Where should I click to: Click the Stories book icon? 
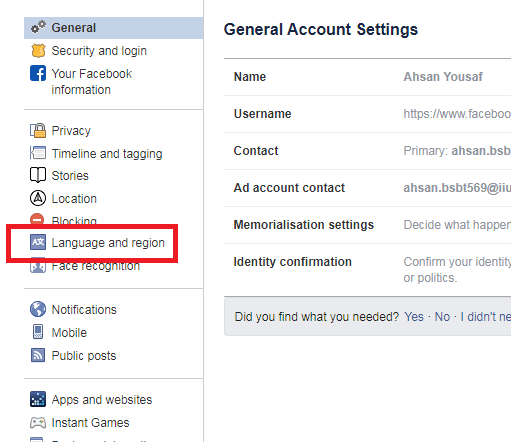click(38, 175)
